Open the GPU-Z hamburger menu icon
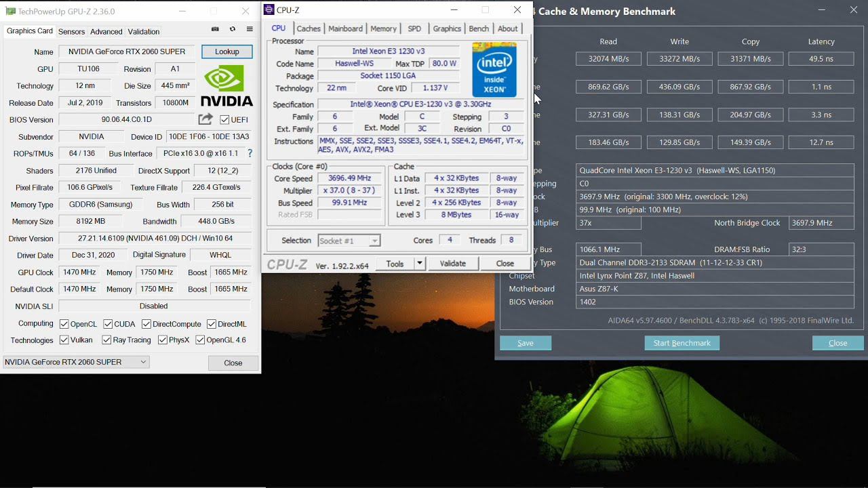Viewport: 868px width, 488px height. (250, 29)
